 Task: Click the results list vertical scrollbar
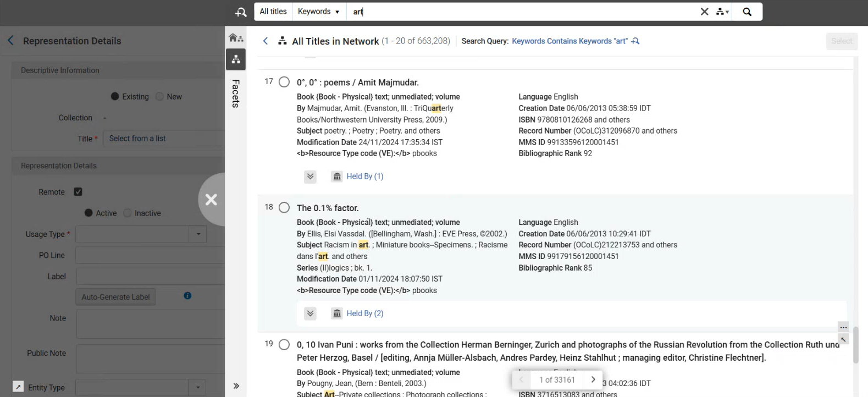point(856,345)
